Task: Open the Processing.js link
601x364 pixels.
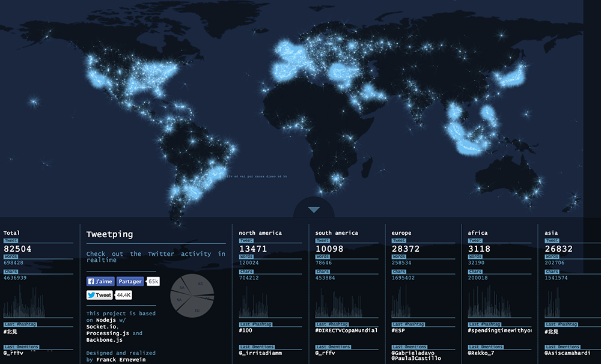Action: (x=108, y=333)
